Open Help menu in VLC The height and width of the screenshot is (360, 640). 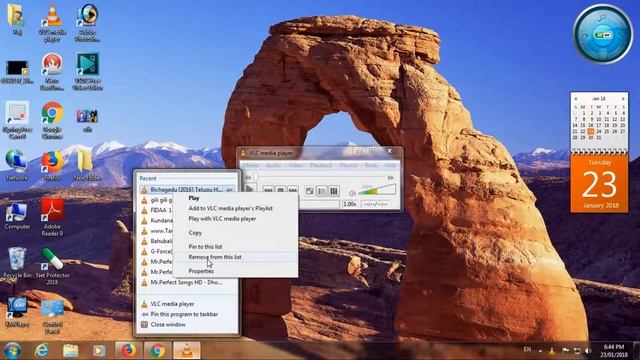tap(390, 165)
